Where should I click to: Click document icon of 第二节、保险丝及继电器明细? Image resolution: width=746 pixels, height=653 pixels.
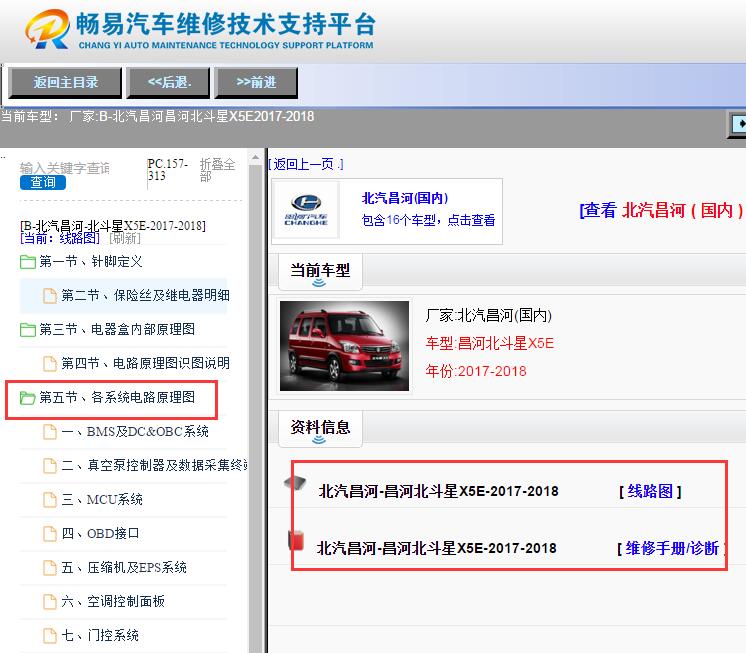pos(49,295)
